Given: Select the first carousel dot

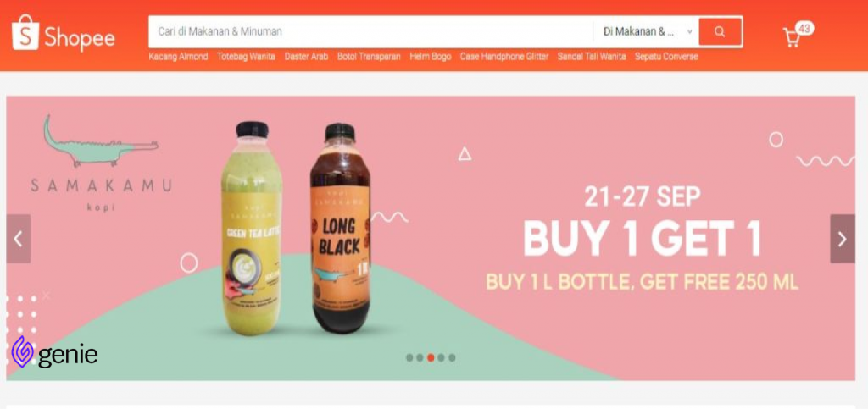Looking at the screenshot, I should click(x=409, y=357).
